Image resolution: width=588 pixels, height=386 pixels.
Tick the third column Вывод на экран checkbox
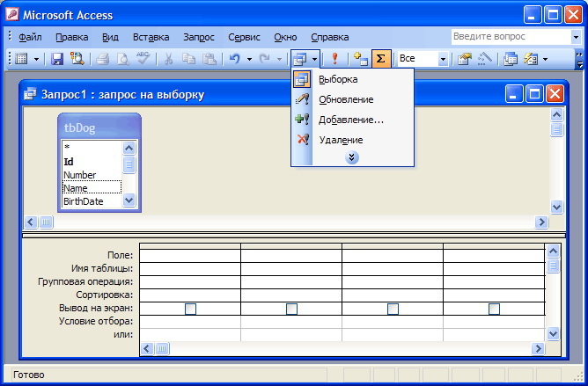tap(393, 310)
